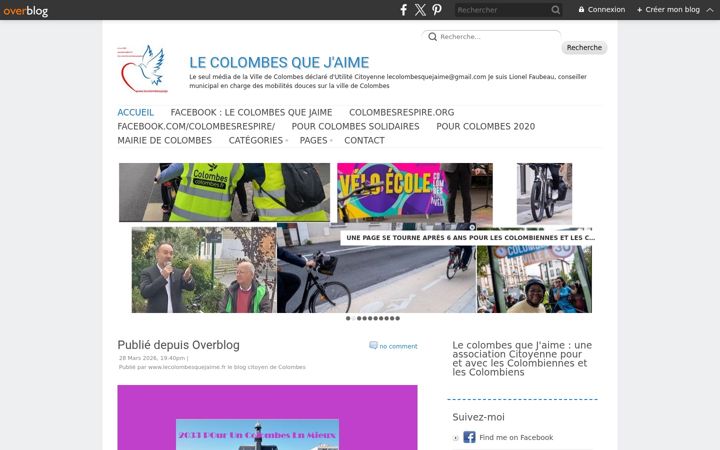The height and width of the screenshot is (450, 720).
Task: Open the smiling helmeted cyclist slideshow photo
Action: [x=534, y=279]
